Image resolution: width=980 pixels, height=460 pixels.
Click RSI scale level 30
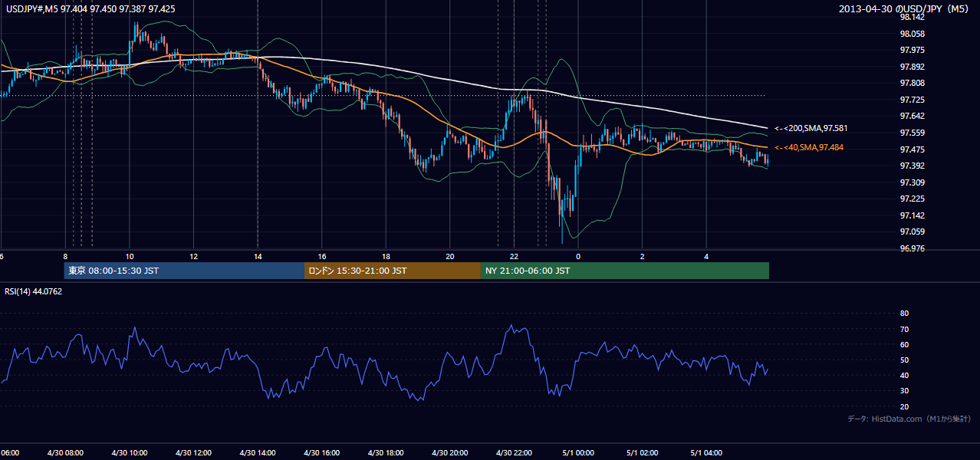904,391
